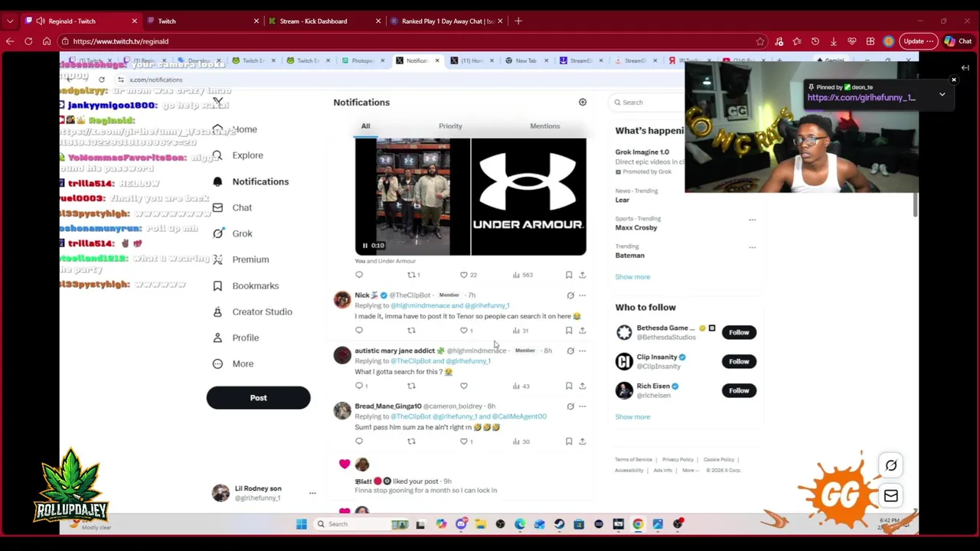
Task: Open floating messages envelope button
Action: (x=891, y=496)
